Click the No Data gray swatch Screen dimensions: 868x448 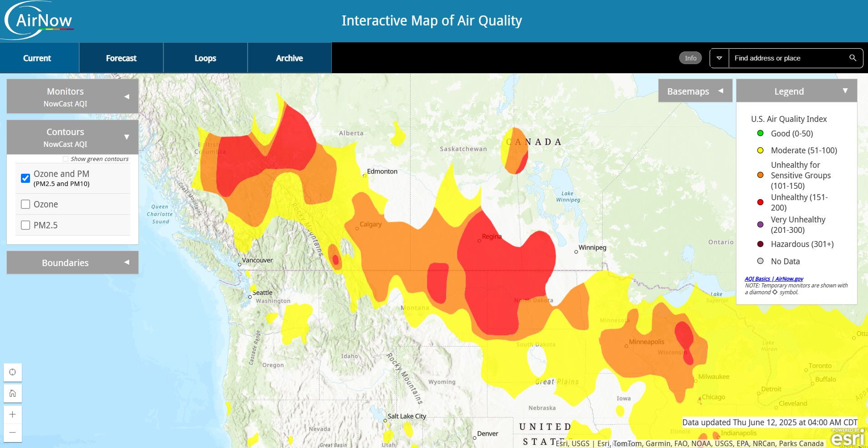760,261
